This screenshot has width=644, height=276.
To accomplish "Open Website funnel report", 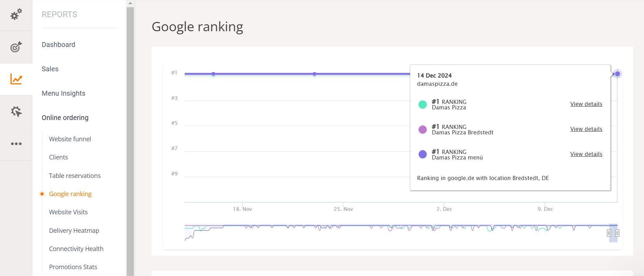I will pyautogui.click(x=70, y=139).
